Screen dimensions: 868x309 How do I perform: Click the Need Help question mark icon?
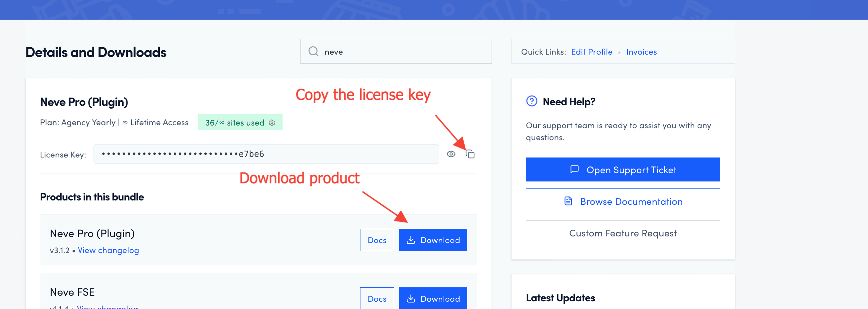(532, 101)
